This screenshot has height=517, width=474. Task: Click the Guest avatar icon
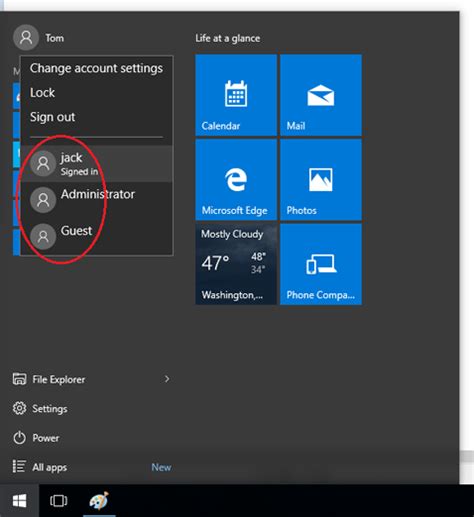coord(43,237)
